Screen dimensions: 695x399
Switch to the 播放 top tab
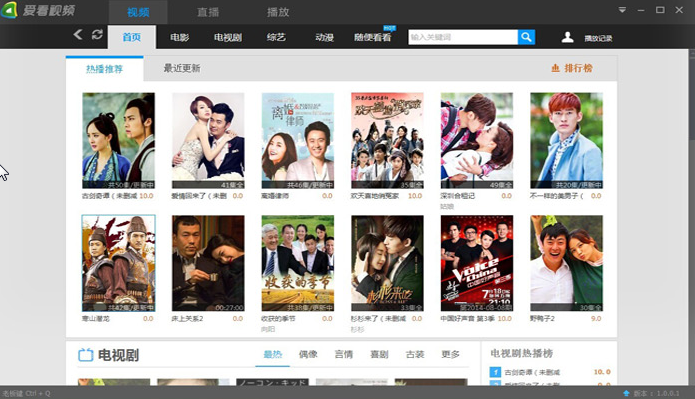click(x=278, y=12)
